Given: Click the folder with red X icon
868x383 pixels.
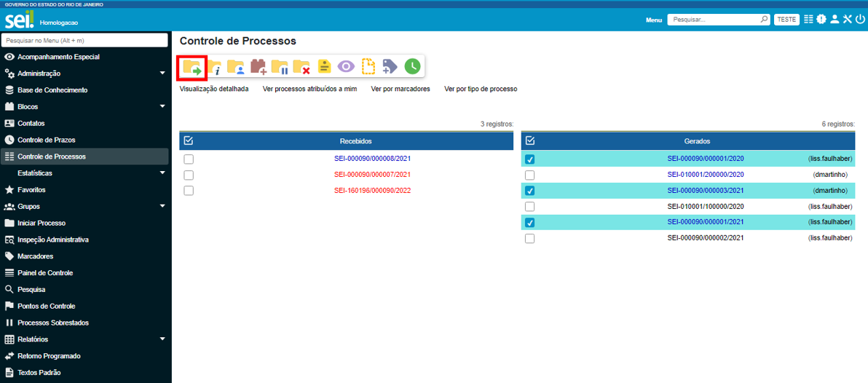Looking at the screenshot, I should 301,67.
